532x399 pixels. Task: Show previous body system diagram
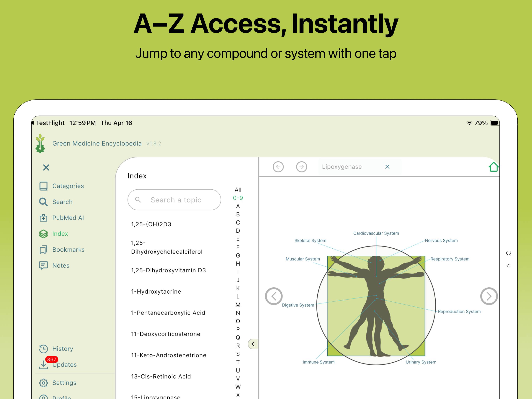point(273,296)
